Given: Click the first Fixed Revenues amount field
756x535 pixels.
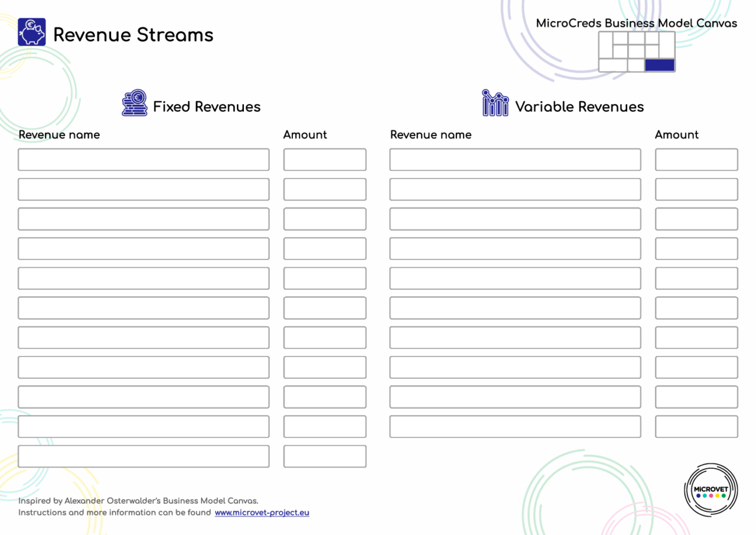Looking at the screenshot, I should pos(324,160).
